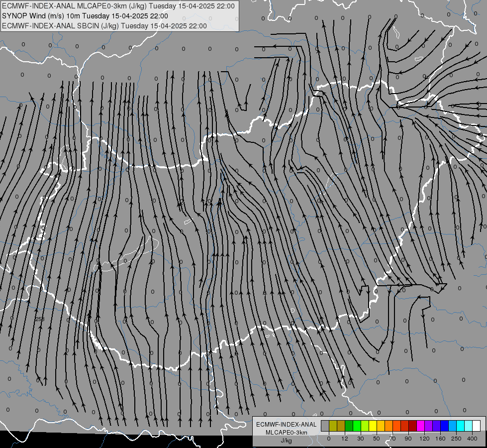Screen dimensions: 487x448
Task: Click the legend unit J/kg
Action: coord(287,441)
